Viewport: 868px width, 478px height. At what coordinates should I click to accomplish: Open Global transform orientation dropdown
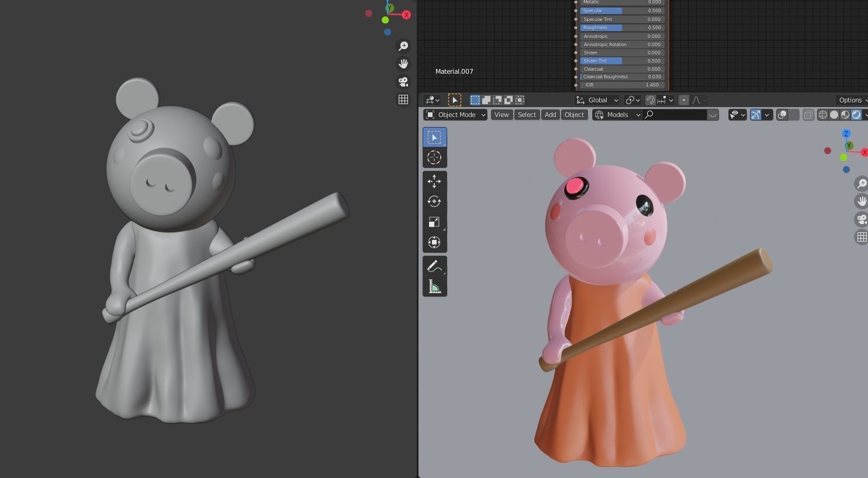(597, 100)
